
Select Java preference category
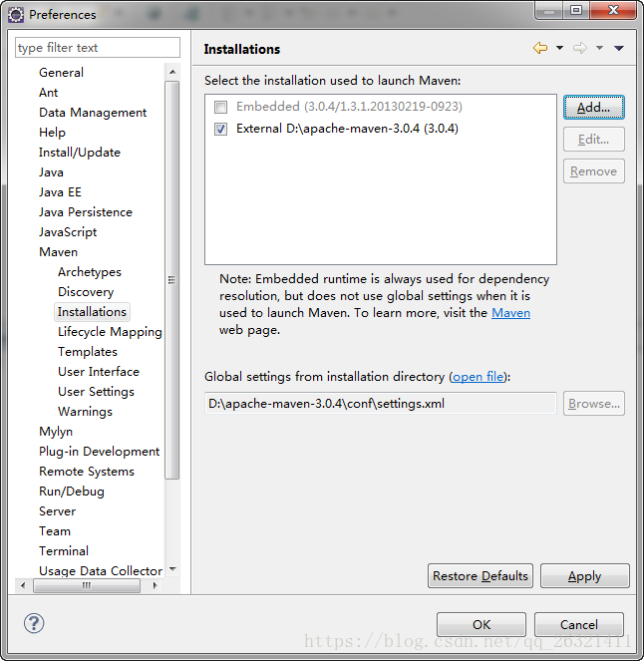51,172
